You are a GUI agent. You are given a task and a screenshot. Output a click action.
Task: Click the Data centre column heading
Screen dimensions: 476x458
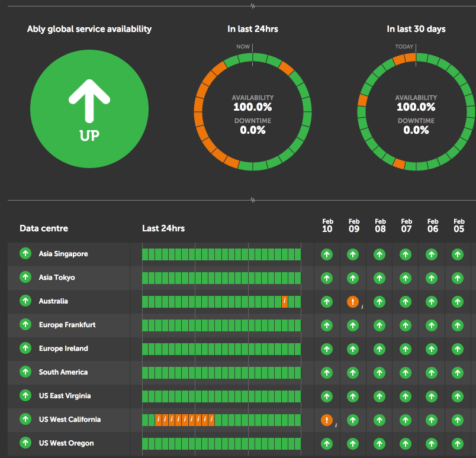[44, 228]
